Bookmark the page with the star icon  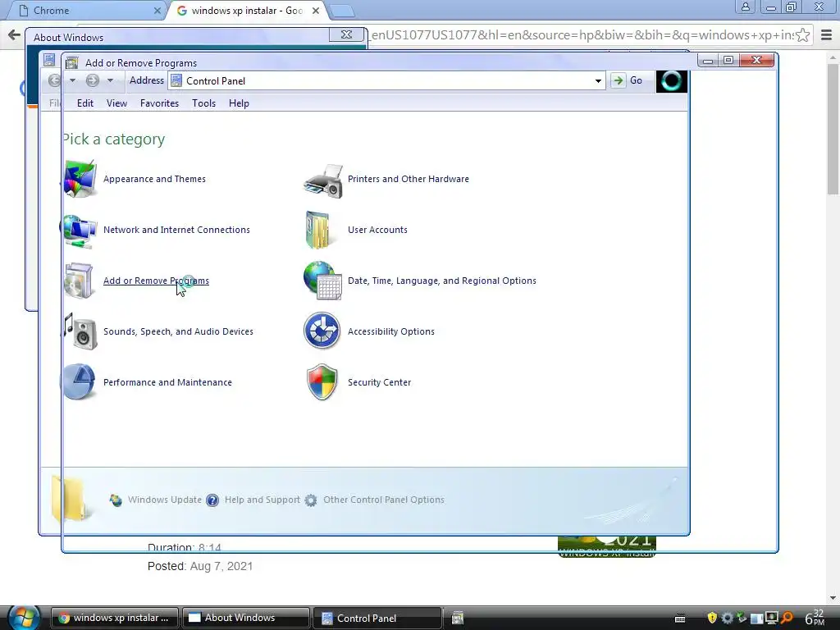tap(802, 35)
